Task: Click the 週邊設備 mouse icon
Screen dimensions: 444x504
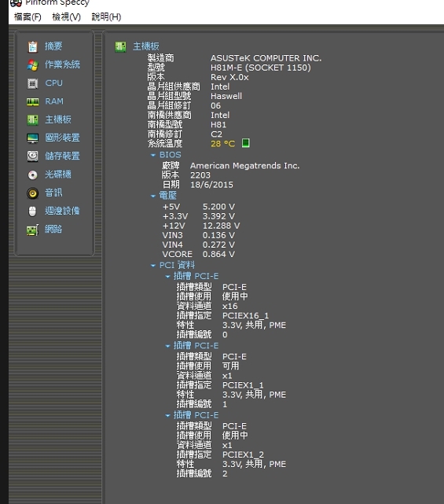Action: click(x=32, y=212)
